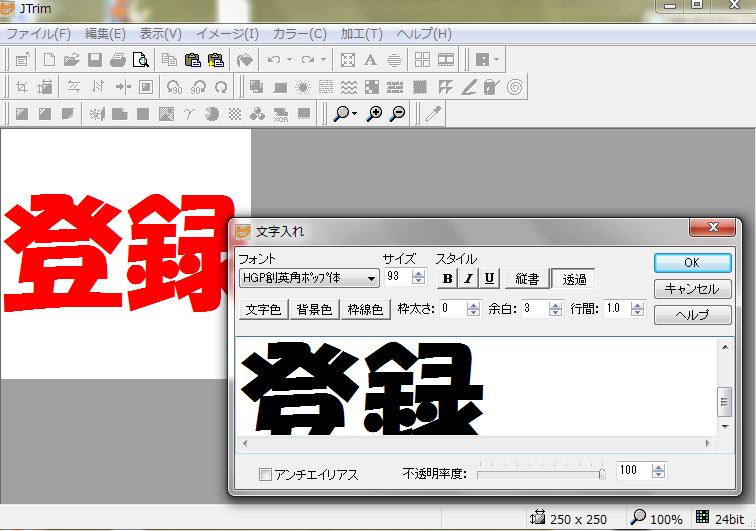Toggle Bold style in text dialog
Screen dimensions: 756x531
447,278
